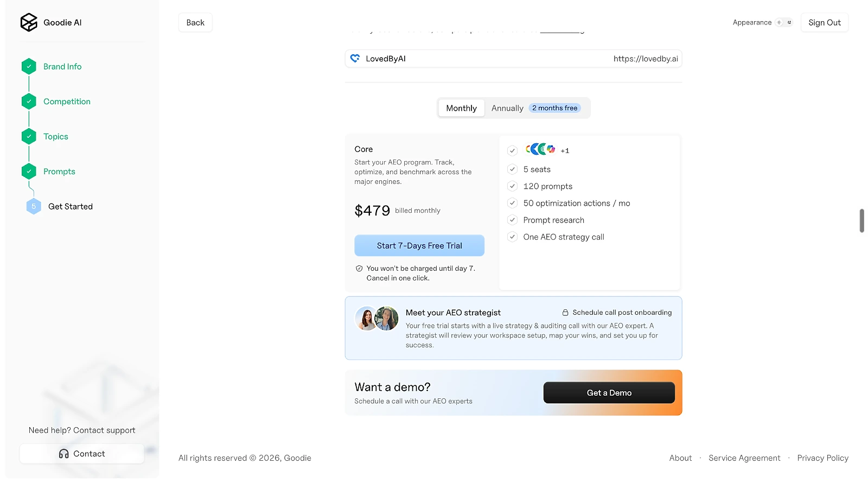Click the Competition step check icon
868x483 pixels.
pos(29,101)
